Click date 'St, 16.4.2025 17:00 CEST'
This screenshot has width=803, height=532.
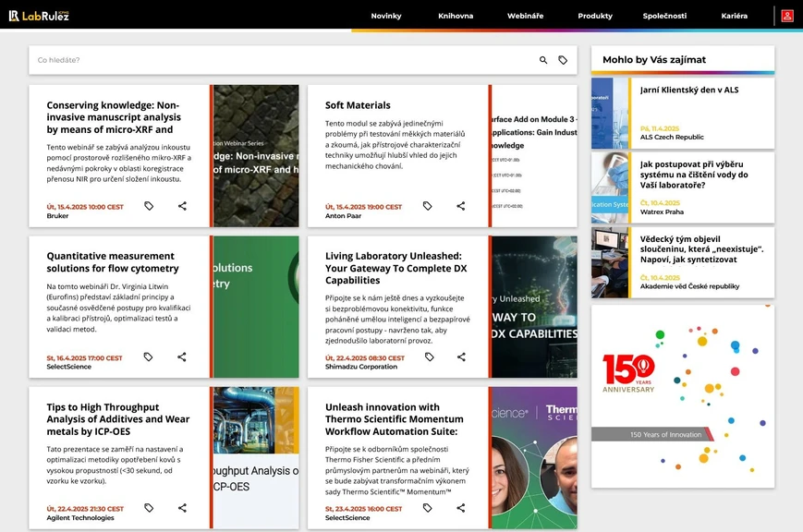(x=84, y=358)
